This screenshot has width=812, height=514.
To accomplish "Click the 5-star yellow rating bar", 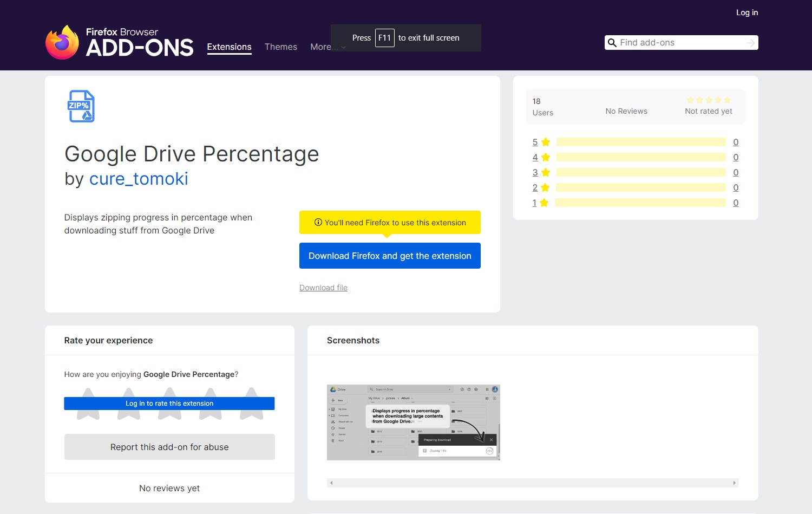I will click(x=641, y=142).
